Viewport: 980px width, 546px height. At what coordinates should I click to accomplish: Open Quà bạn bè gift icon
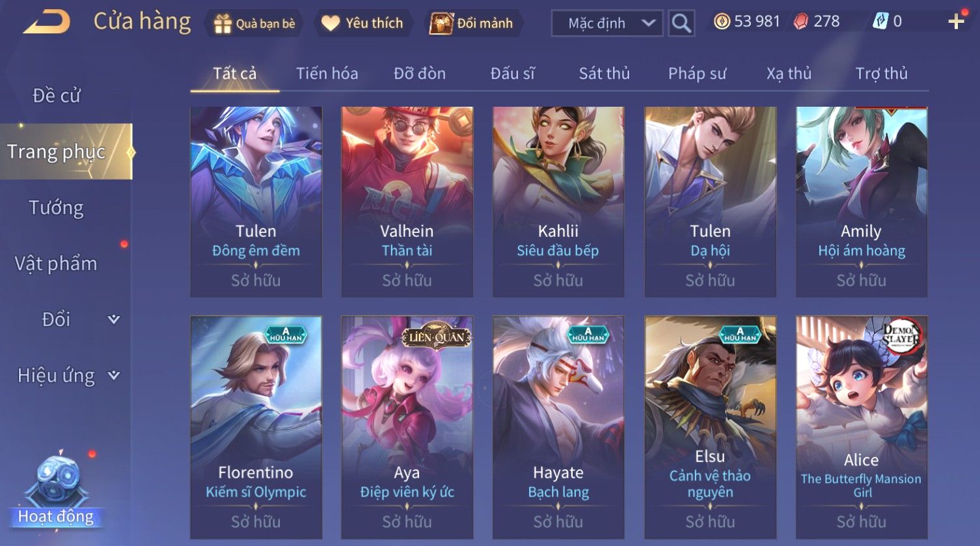[x=223, y=23]
